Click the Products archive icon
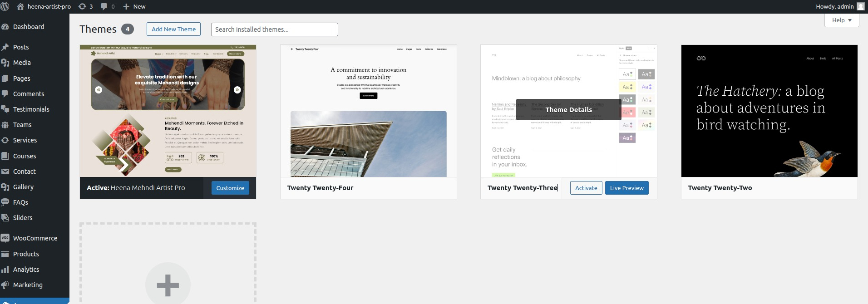This screenshot has width=868, height=304. [x=5, y=254]
